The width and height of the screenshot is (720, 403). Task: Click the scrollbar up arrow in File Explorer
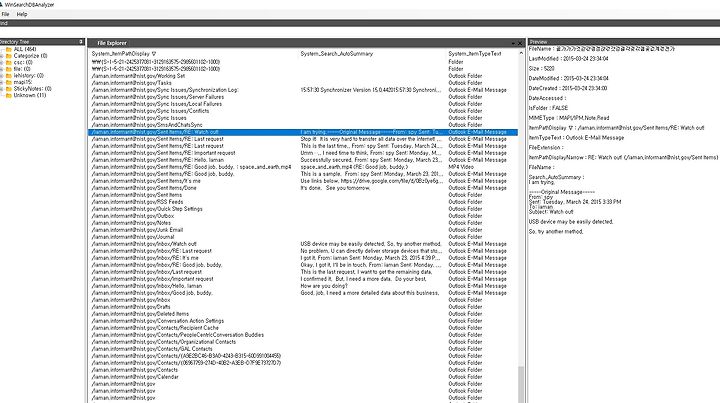coord(521,53)
